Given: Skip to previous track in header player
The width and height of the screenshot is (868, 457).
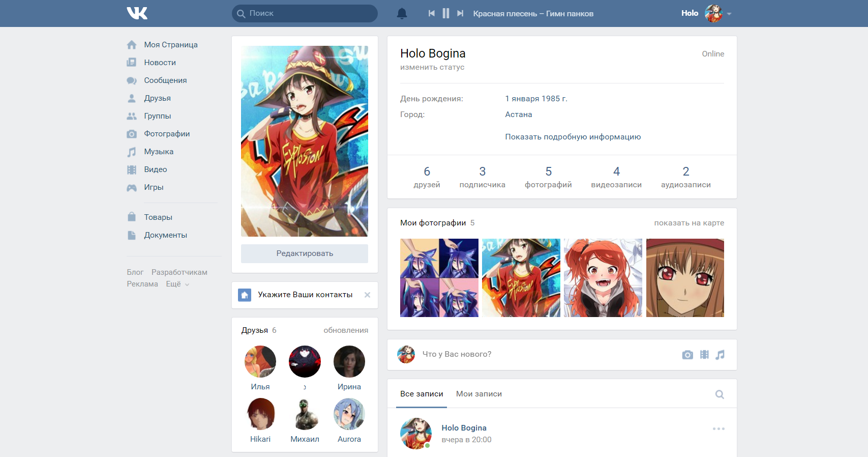Looking at the screenshot, I should [x=431, y=13].
